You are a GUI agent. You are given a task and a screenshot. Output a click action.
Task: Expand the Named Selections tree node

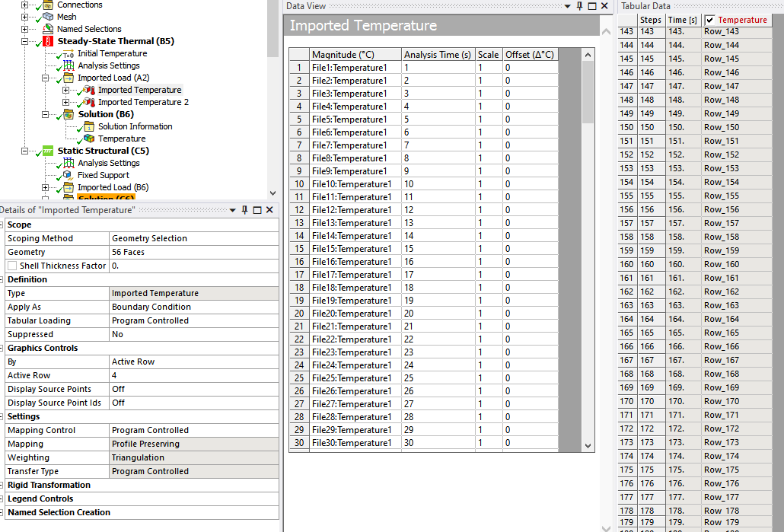click(x=24, y=29)
